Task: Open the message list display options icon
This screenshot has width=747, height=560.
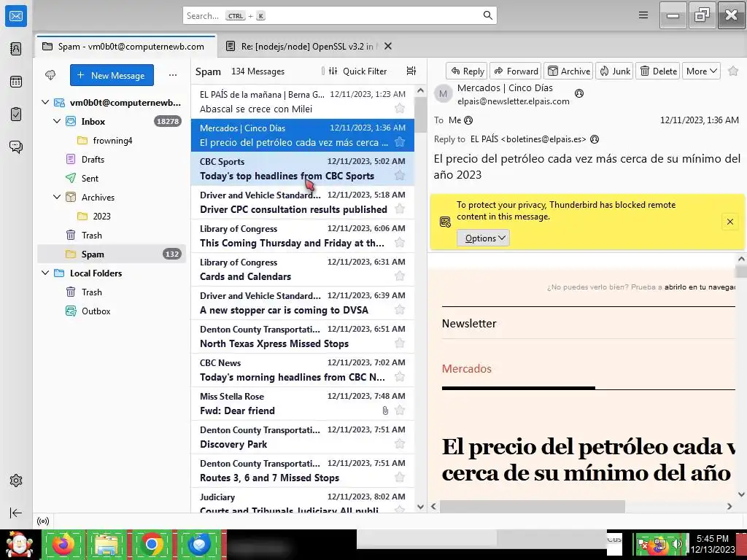Action: [x=411, y=71]
